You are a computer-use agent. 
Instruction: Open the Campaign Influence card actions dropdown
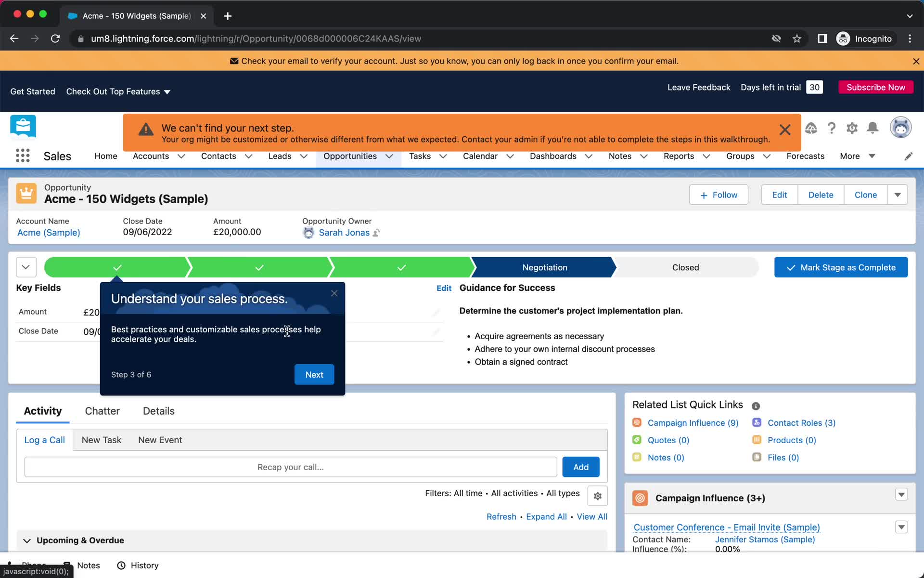pyautogui.click(x=901, y=495)
